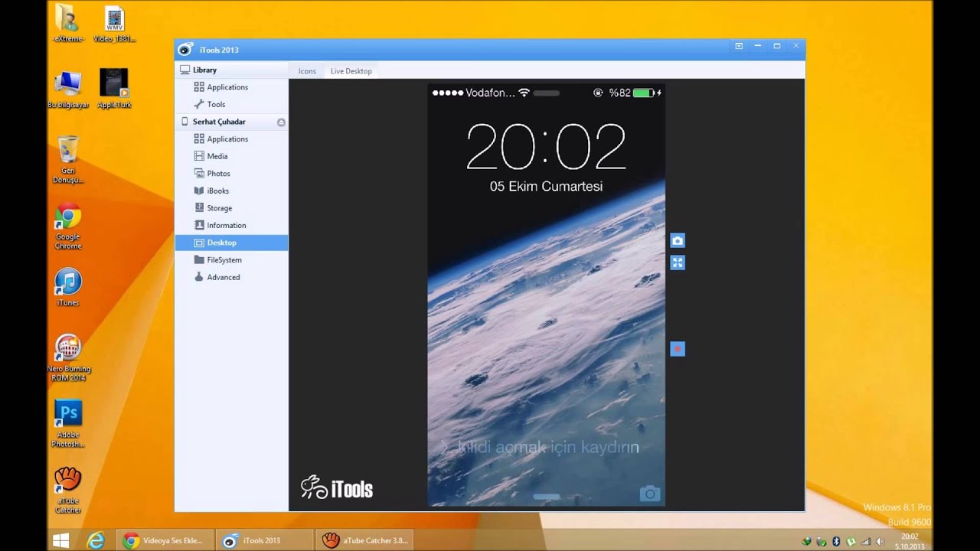980x551 pixels.
Task: Open Information in the sidebar
Action: 231,225
